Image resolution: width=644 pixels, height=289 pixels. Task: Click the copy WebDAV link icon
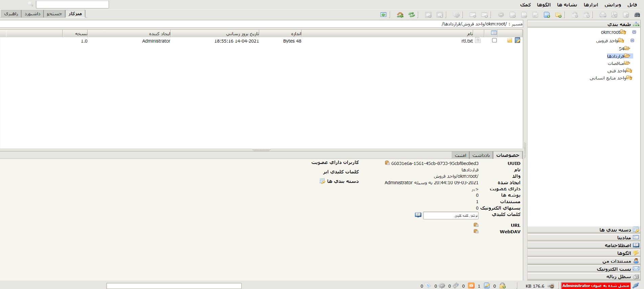[x=476, y=232]
